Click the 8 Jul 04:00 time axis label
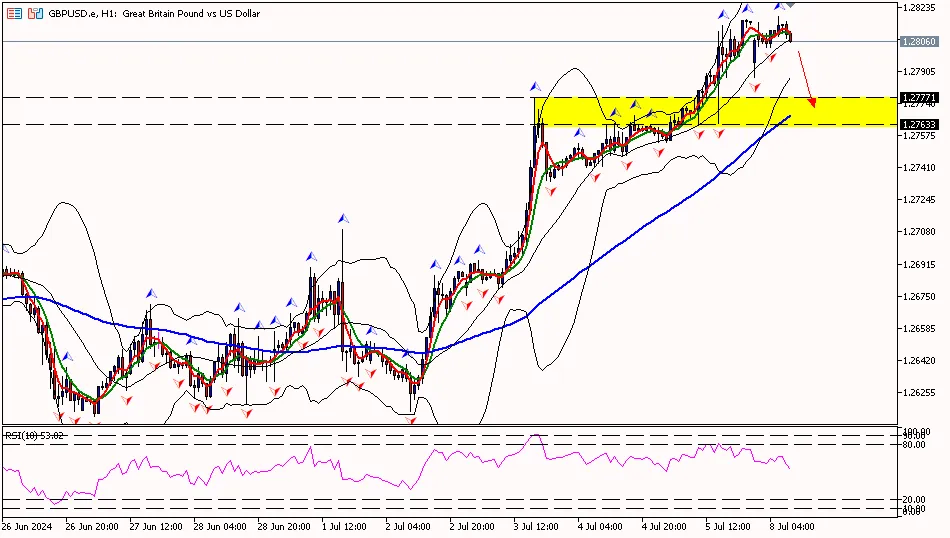This screenshot has height=538, width=950. click(789, 526)
